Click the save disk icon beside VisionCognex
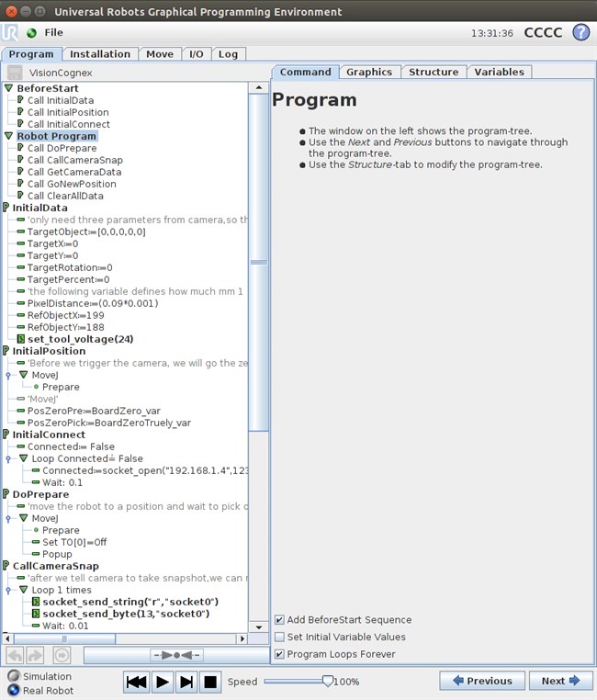This screenshot has height=700, width=597. (x=15, y=73)
